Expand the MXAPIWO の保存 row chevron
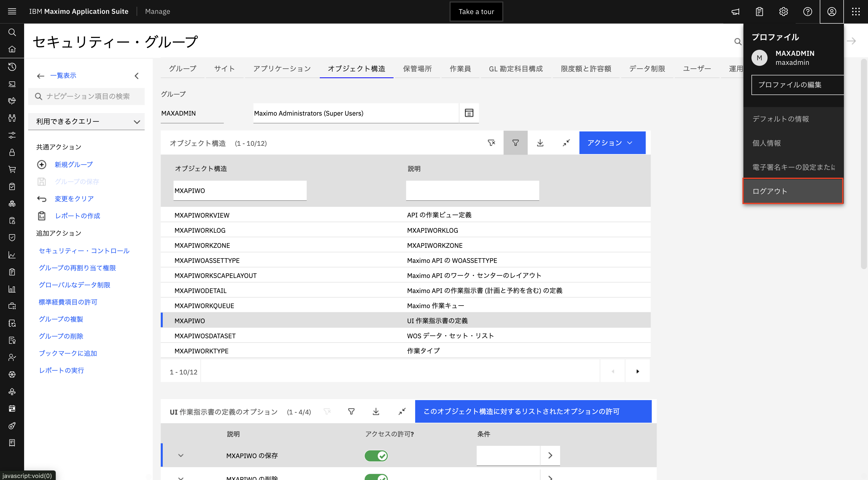This screenshot has width=868, height=480. (181, 455)
